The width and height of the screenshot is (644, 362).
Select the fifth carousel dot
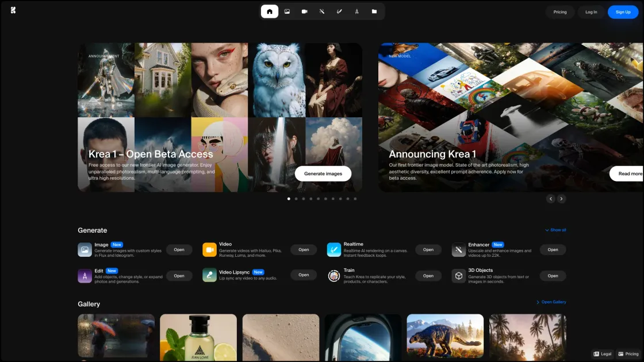tap(319, 199)
